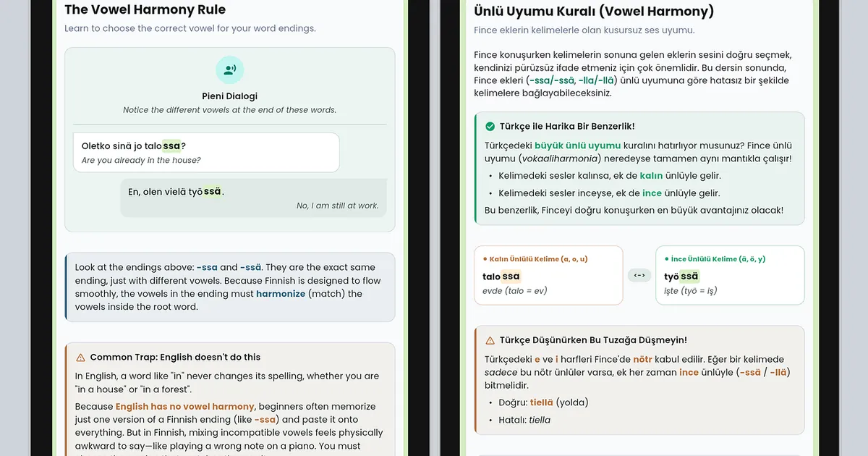The height and width of the screenshot is (456, 868).
Task: Click the 'büyük ünlü uyumu' green term
Action: click(578, 145)
